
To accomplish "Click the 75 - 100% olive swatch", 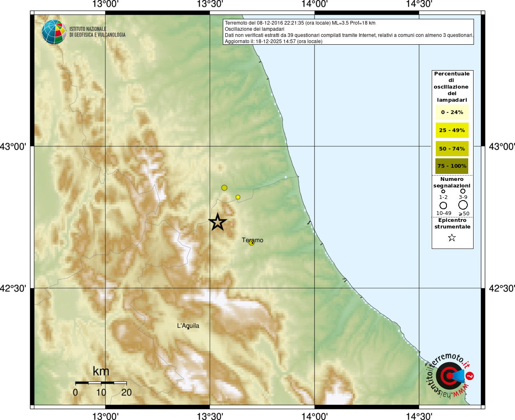I will pos(452,166).
